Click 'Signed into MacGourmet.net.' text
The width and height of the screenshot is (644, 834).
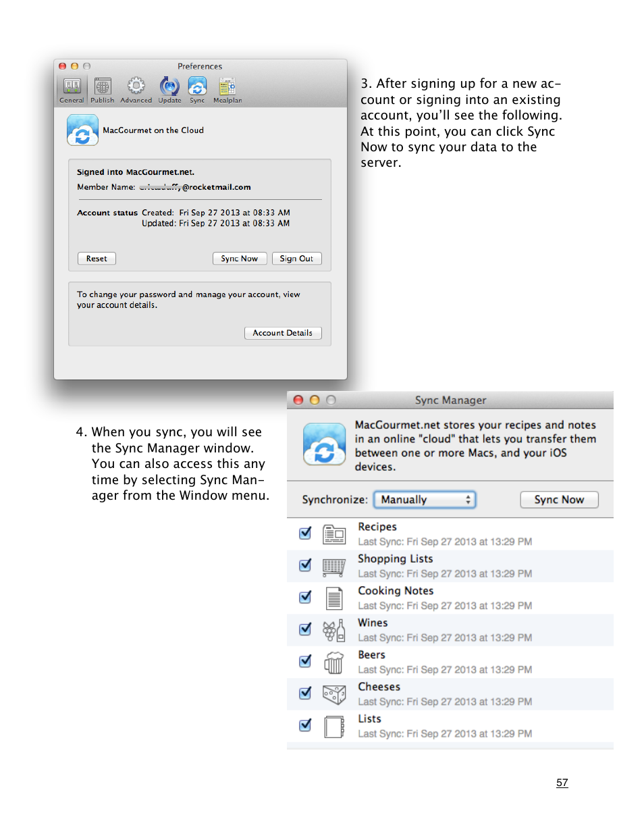click(x=136, y=172)
